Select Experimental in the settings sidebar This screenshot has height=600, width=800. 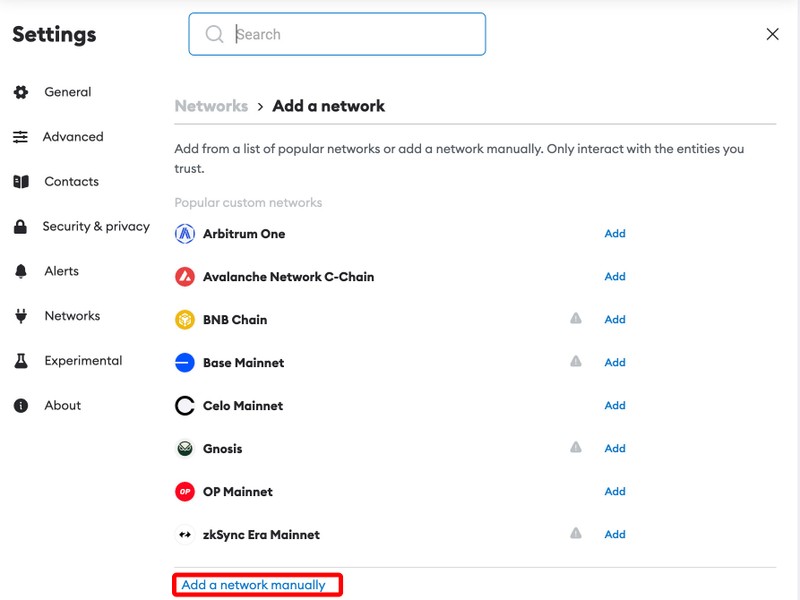(83, 361)
